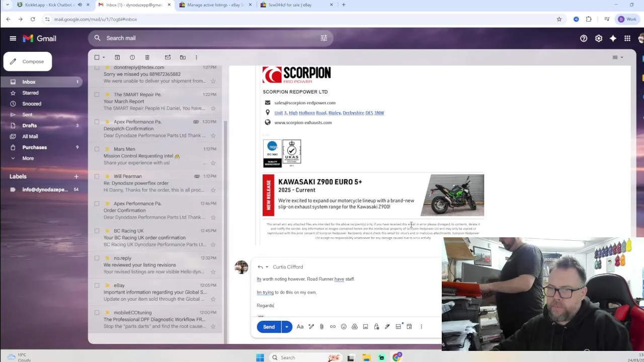Open More options dots in reply toolbar
Screen dimensions: 644x362
[x=422, y=327]
